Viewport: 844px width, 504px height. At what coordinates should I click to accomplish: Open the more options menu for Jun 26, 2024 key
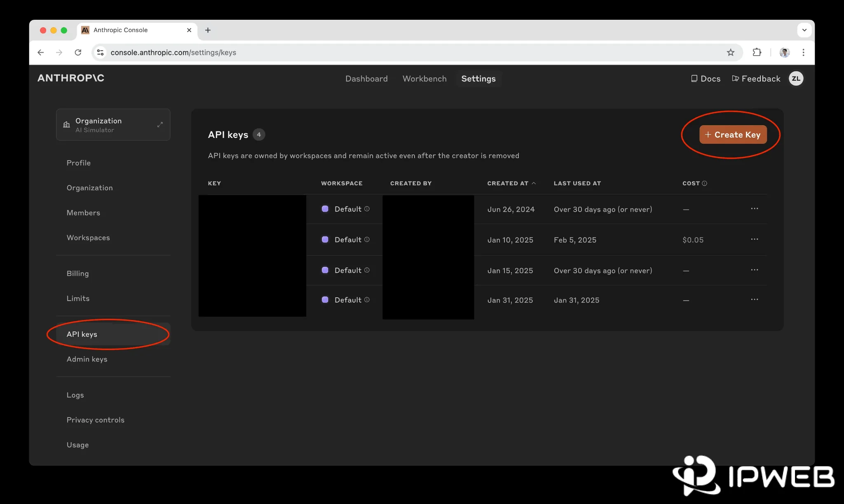coord(754,209)
